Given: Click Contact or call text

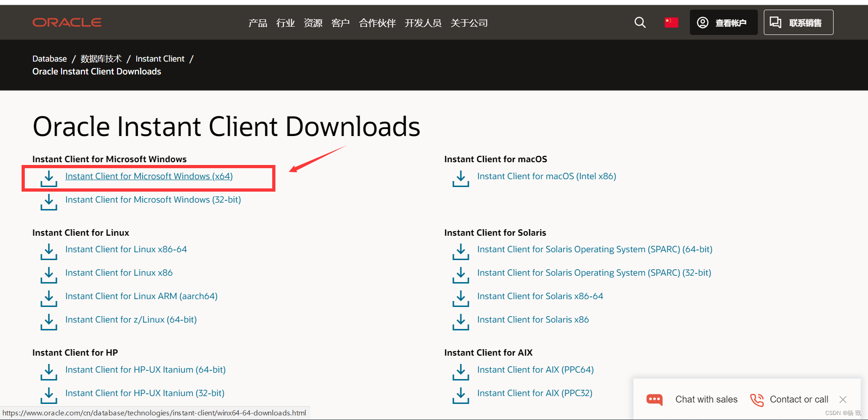Looking at the screenshot, I should pyautogui.click(x=799, y=399).
